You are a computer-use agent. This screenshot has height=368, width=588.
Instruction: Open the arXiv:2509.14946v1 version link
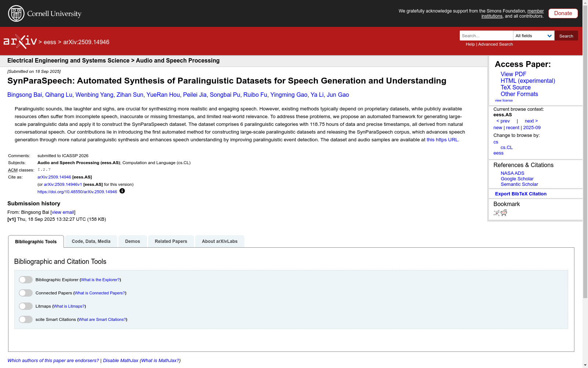click(63, 184)
